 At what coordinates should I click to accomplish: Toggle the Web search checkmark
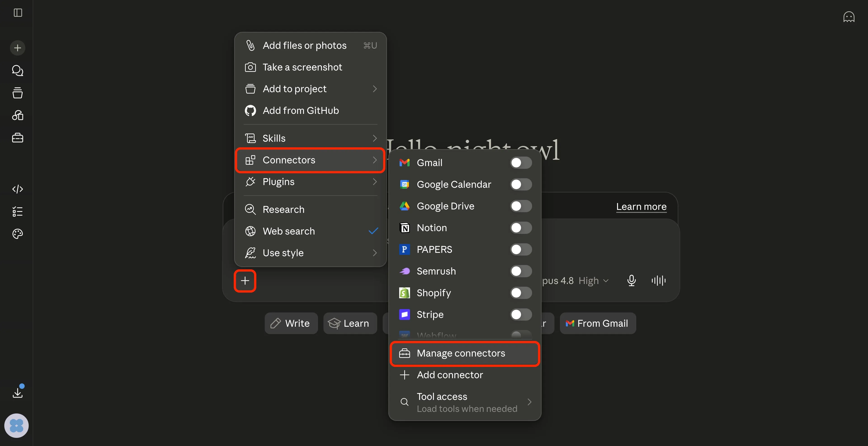[x=373, y=231]
